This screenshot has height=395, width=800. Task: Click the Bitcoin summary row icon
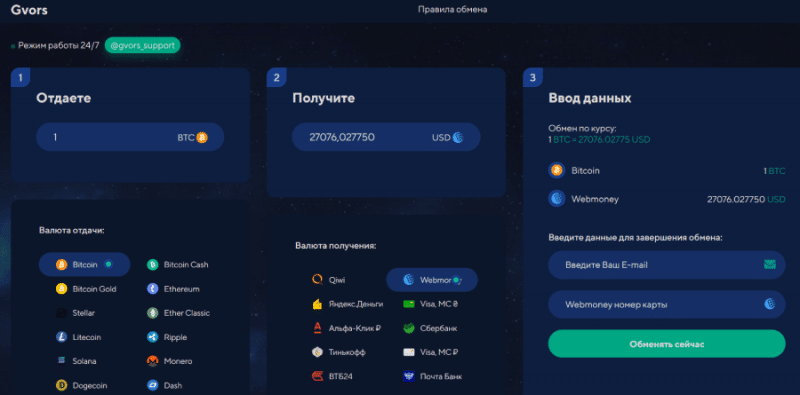pos(557,170)
